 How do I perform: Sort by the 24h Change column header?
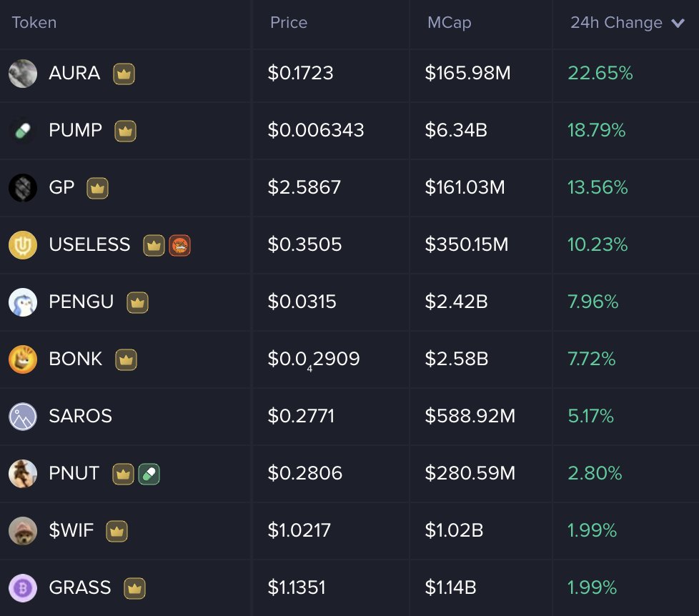click(617, 22)
